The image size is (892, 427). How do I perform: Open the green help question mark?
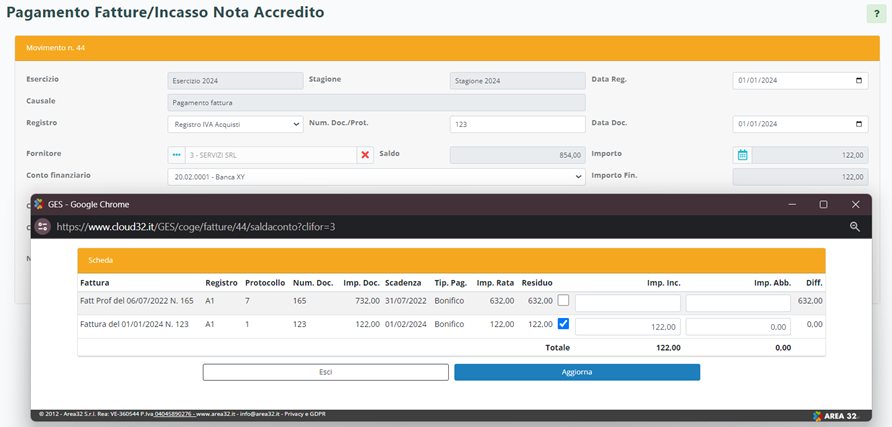click(x=874, y=14)
